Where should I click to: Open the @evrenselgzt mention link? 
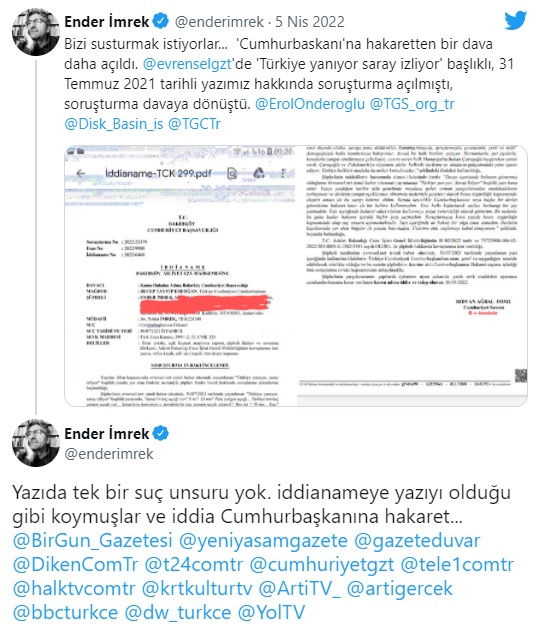pyautogui.click(x=187, y=64)
